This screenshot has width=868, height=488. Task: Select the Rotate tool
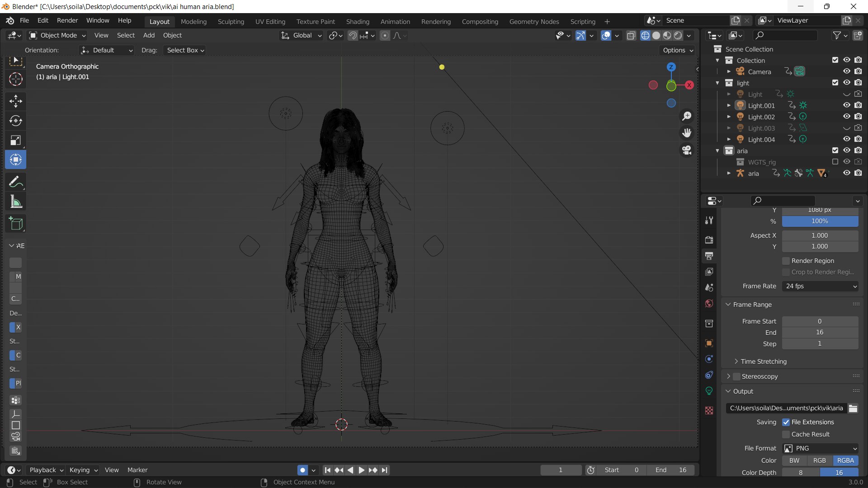[x=16, y=121]
